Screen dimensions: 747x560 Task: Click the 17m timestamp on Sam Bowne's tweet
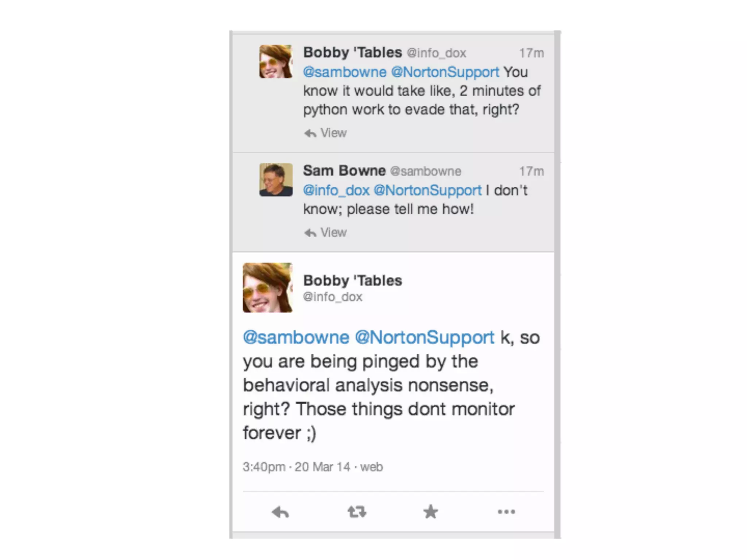tap(531, 171)
